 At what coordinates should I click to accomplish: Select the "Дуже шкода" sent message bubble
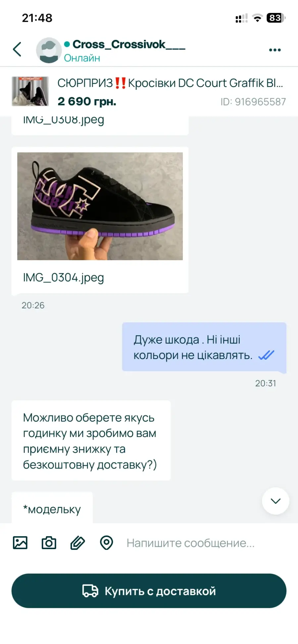tap(204, 347)
